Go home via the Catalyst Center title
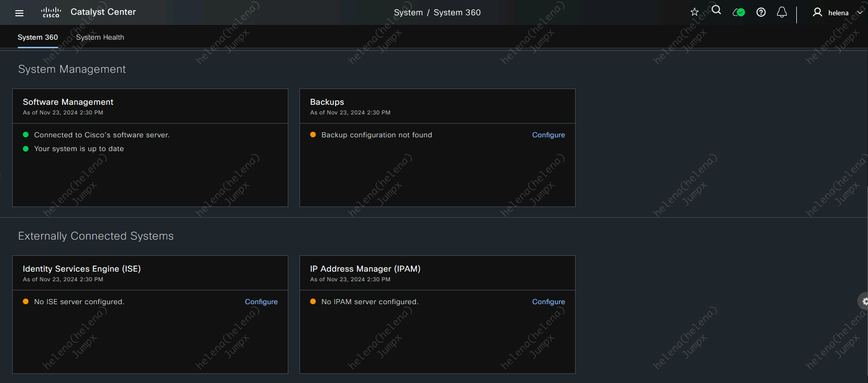 pyautogui.click(x=103, y=12)
